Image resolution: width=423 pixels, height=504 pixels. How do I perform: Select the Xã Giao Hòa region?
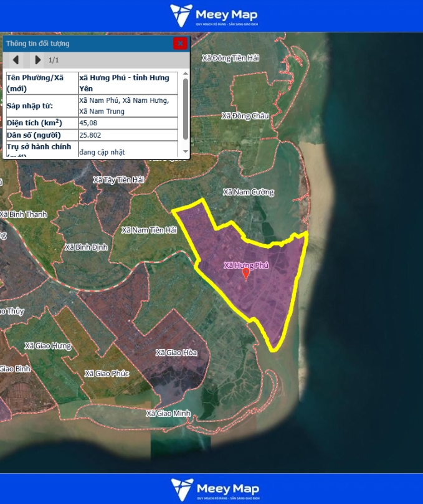click(176, 353)
